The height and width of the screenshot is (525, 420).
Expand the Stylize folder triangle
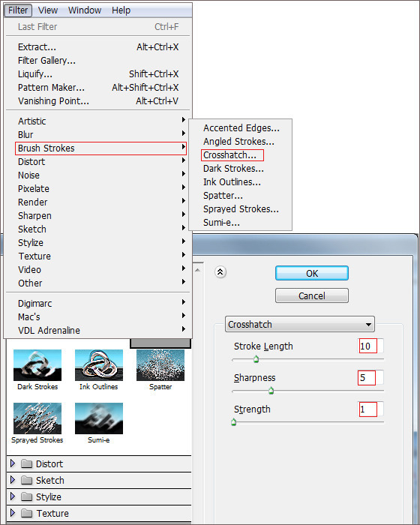(x=13, y=496)
